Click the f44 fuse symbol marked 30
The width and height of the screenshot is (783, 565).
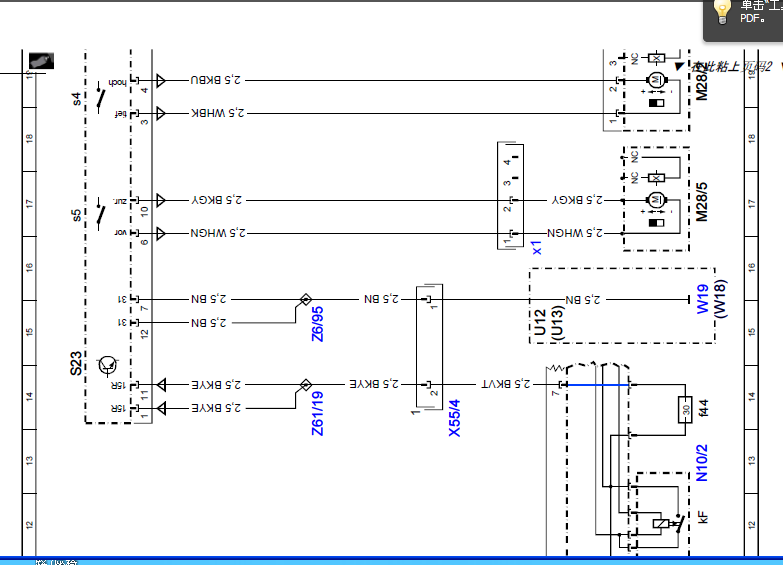[x=685, y=410]
